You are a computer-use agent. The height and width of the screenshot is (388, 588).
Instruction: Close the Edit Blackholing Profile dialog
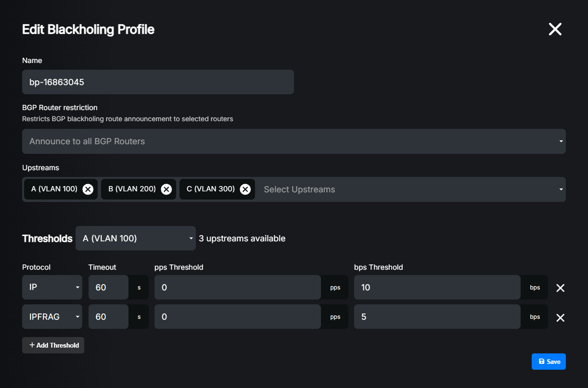point(555,29)
